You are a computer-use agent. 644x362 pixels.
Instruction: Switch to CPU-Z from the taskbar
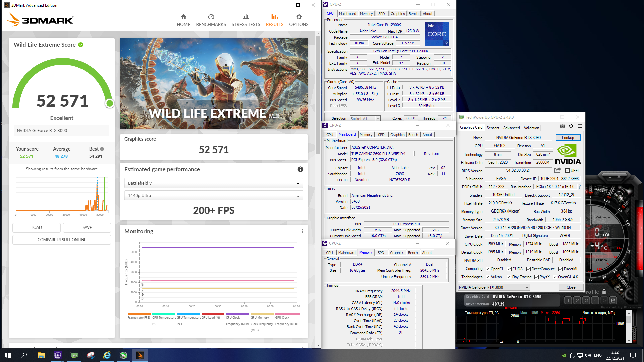coord(57,355)
